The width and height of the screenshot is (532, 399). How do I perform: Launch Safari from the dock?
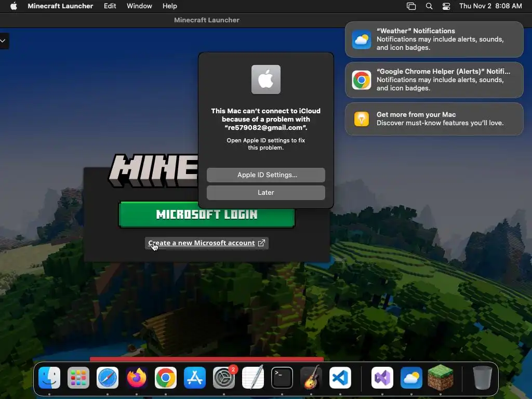108,377
